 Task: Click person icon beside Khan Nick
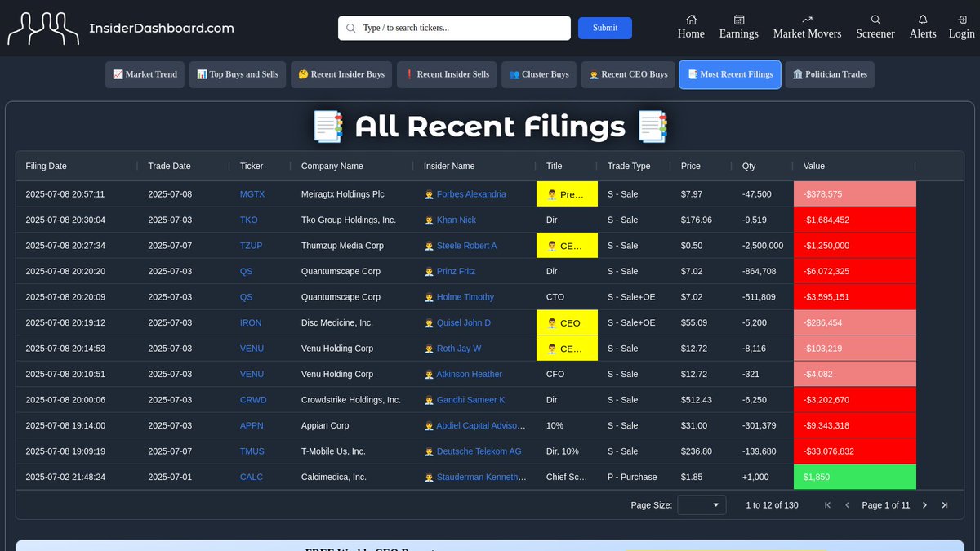(x=429, y=220)
